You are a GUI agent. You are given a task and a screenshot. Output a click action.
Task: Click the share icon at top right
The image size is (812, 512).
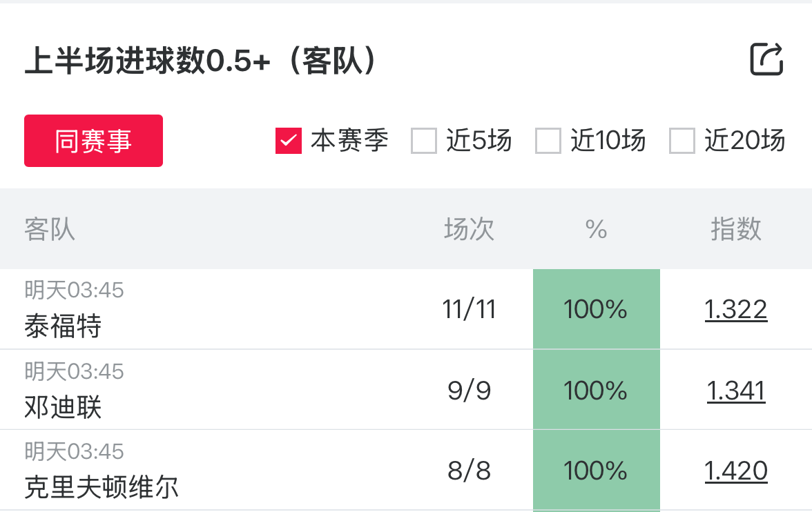point(766,59)
